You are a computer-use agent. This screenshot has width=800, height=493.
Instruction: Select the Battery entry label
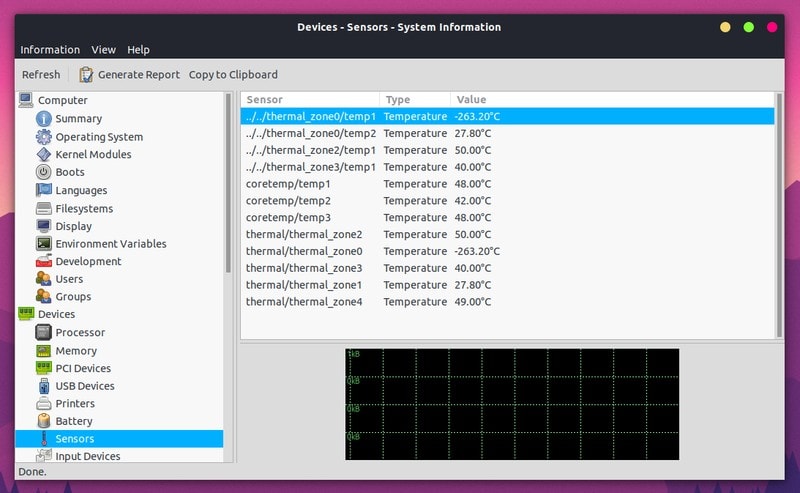click(x=74, y=421)
